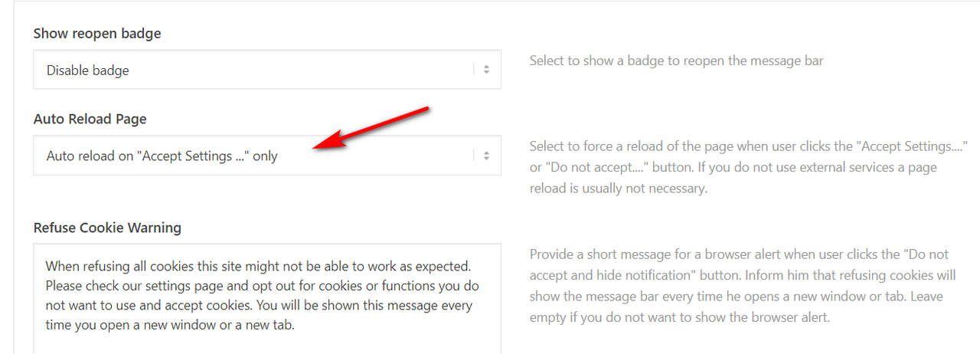
Task: Click the "Auto Reload Page" label
Action: tap(90, 119)
